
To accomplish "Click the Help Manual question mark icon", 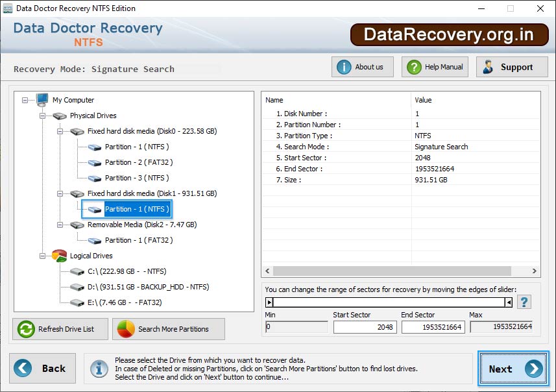I will (x=414, y=67).
